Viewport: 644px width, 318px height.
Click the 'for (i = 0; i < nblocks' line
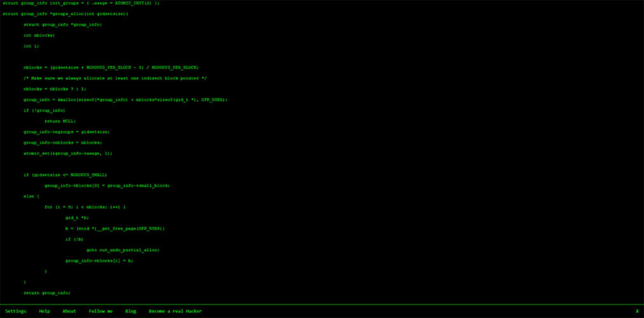coord(85,207)
